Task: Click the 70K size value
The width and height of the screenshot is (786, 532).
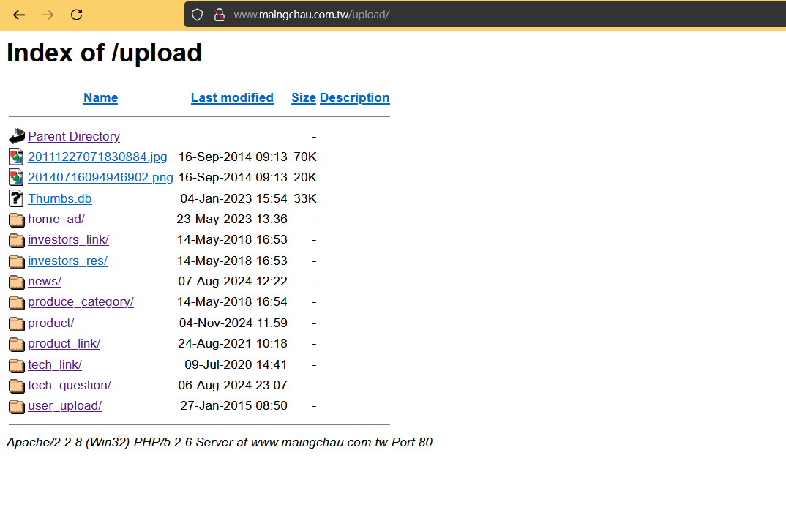Action: point(305,157)
